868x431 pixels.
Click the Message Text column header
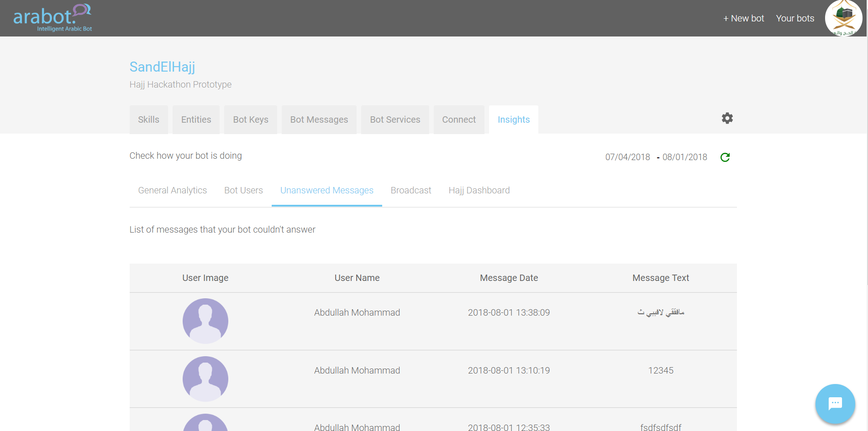pos(661,278)
